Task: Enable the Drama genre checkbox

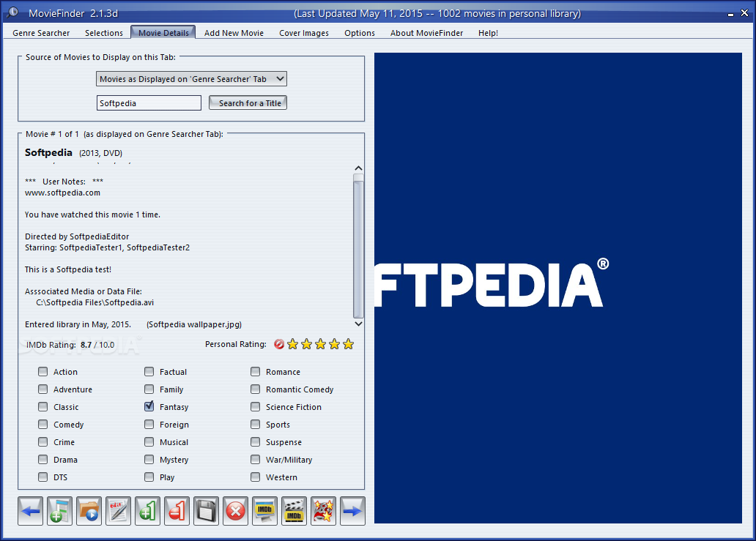Action: (x=43, y=459)
